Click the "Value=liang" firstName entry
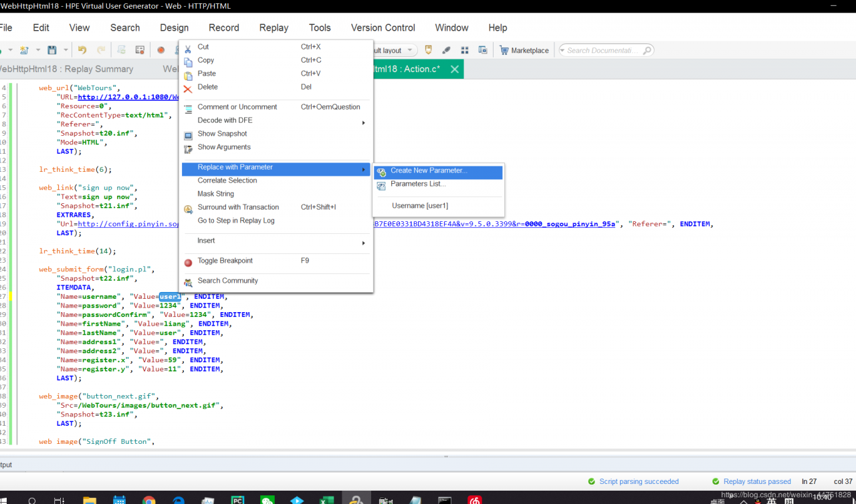This screenshot has height=504, width=856. point(163,324)
